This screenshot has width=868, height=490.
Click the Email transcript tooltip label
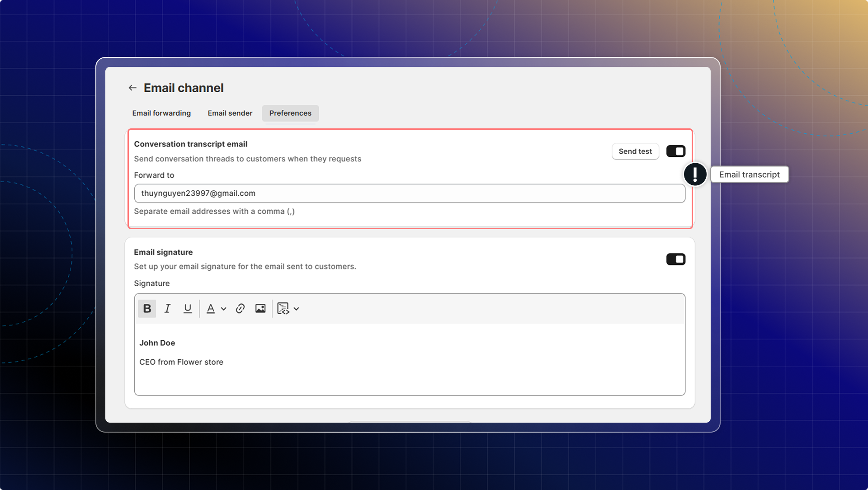[x=749, y=174]
